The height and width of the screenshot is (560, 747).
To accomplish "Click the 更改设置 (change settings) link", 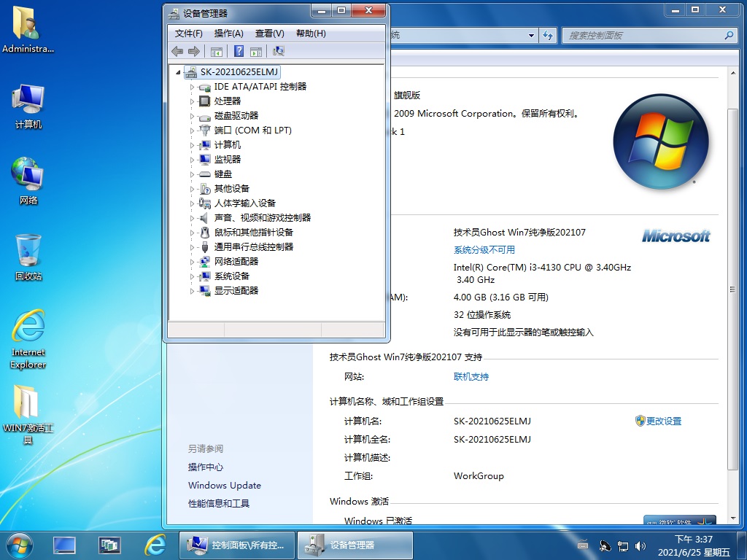I will pyautogui.click(x=663, y=421).
